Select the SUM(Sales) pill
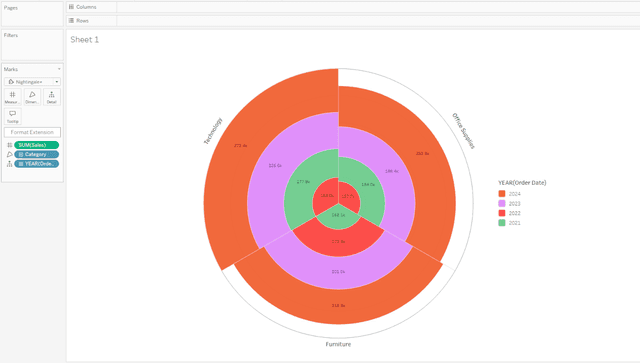Image resolution: width=640 pixels, height=363 pixels. (36, 145)
